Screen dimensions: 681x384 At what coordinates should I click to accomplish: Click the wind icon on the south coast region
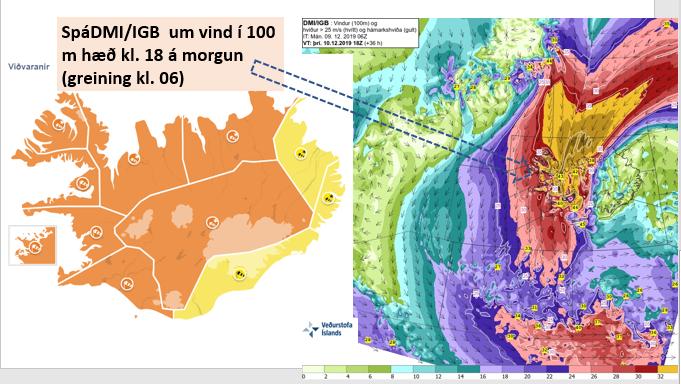[127, 284]
